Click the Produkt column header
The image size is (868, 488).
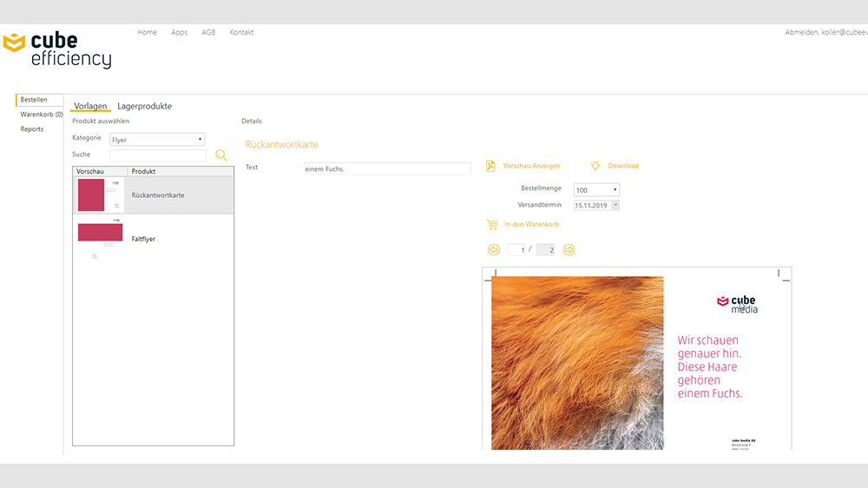(x=181, y=171)
